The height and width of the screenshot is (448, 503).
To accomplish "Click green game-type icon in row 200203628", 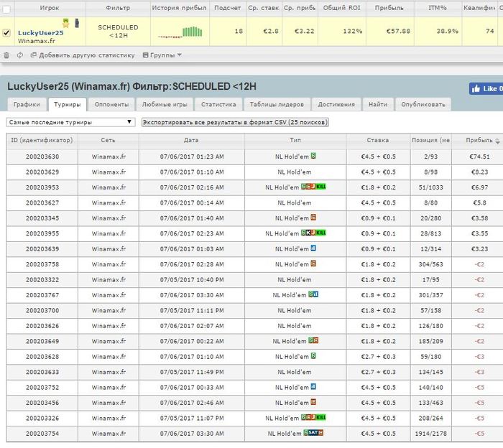I will (313, 356).
